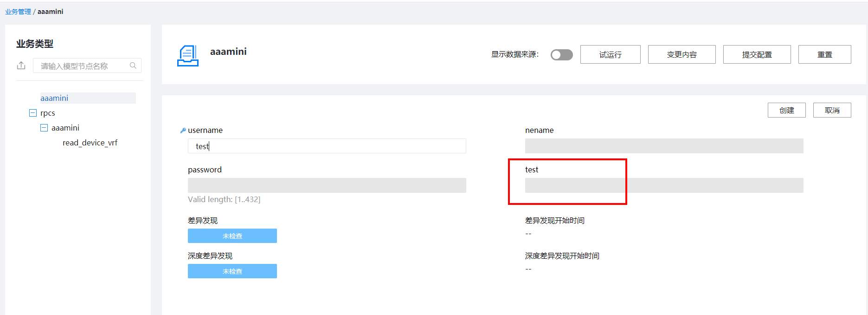Viewport: 868px width, 315px height.
Task: Click the username input field
Action: (x=327, y=146)
